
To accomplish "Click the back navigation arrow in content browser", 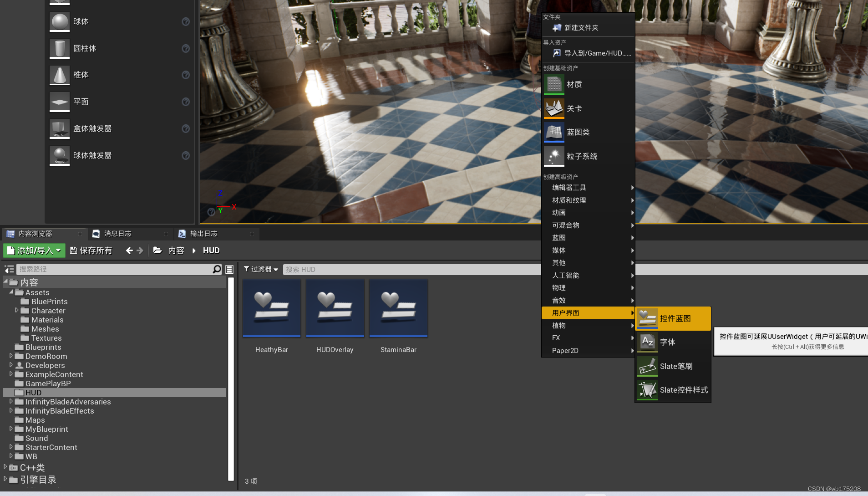I will click(x=129, y=250).
